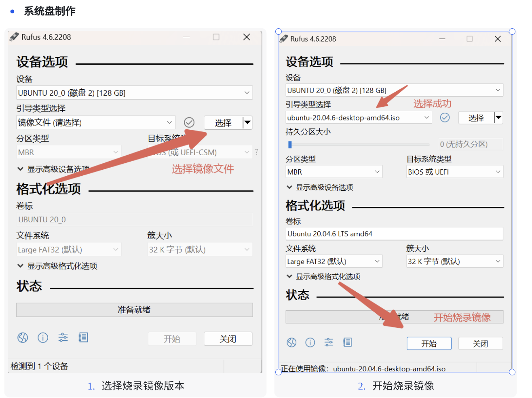Click 卷标 field Ubuntu 20.04.6 LTS amd64
Viewport: 532px width, 398px height.
(394, 234)
